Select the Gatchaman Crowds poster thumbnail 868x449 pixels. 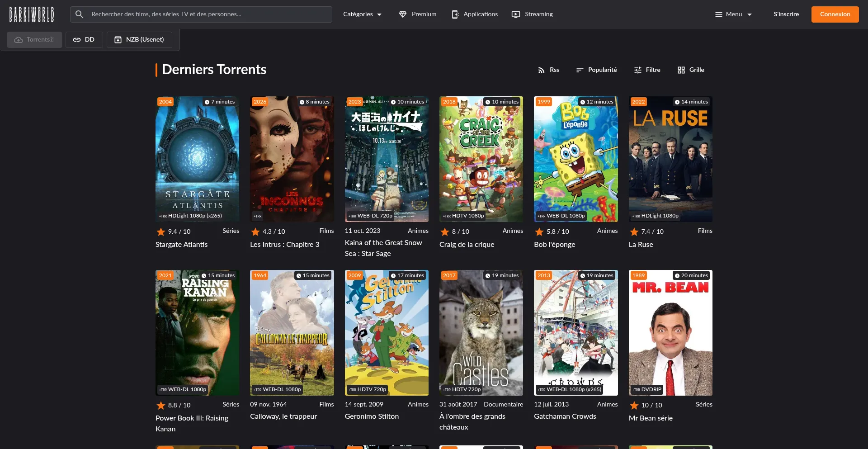click(x=576, y=333)
